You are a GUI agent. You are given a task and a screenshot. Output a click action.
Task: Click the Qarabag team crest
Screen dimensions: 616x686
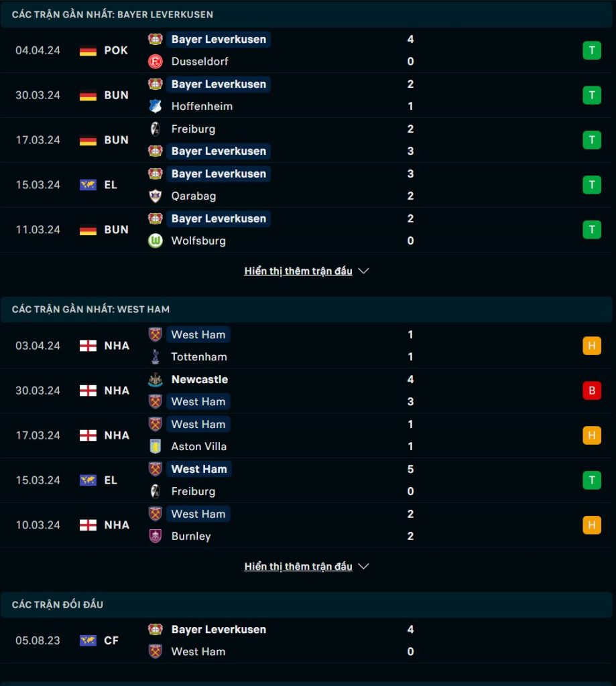point(155,196)
